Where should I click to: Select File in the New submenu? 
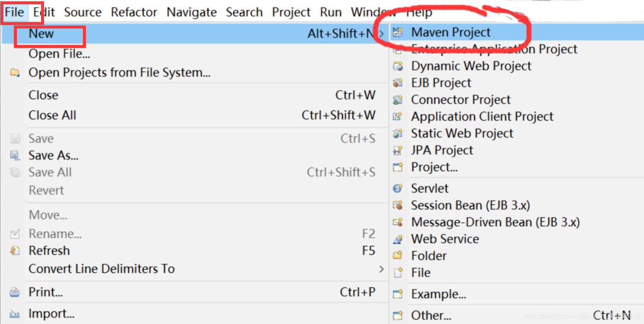click(x=421, y=273)
